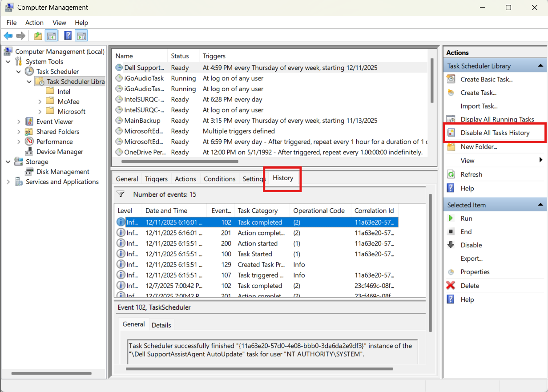Click the Create Task action
Screen dimensions: 548x392
[x=479, y=93]
